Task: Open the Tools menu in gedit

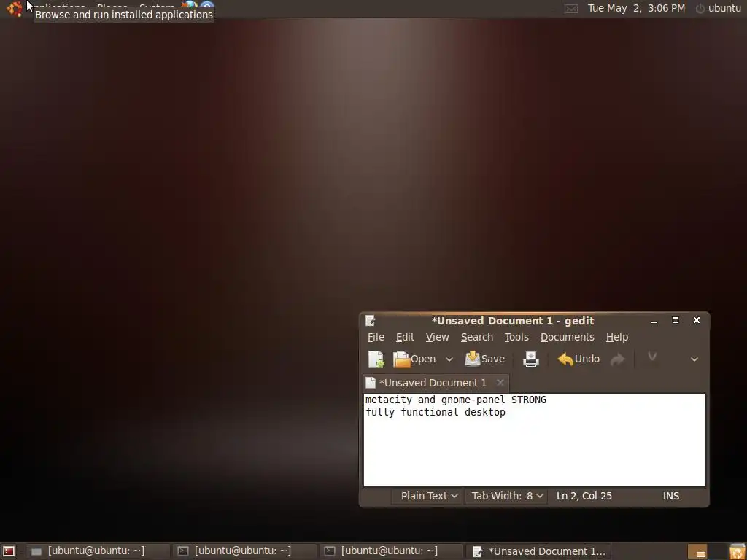Action: 516,337
